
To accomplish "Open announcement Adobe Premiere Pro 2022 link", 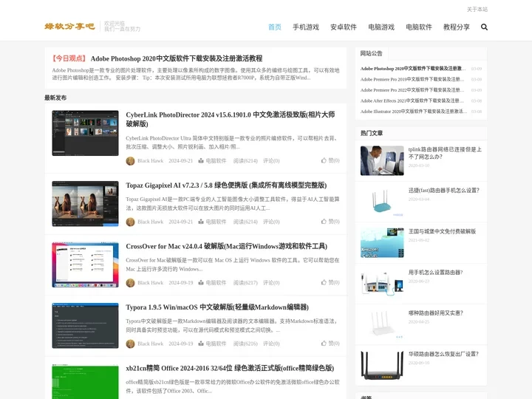I will pos(412,90).
